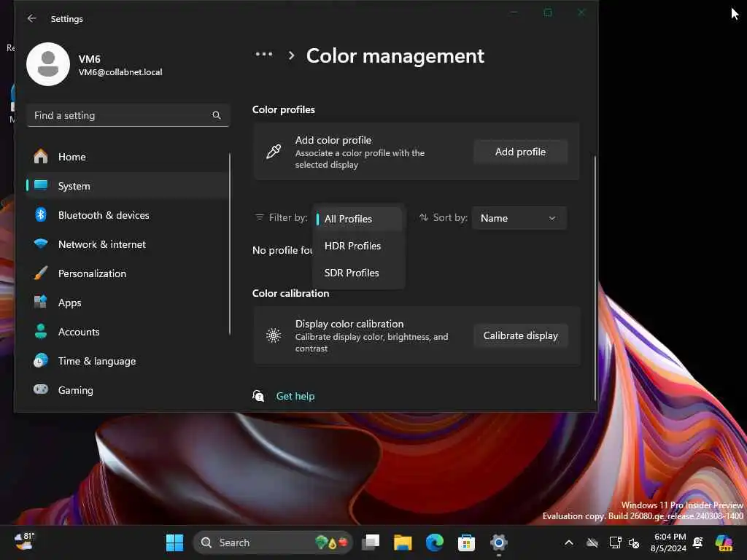Click the Time & language globe icon
This screenshot has height=560, width=747.
pyautogui.click(x=41, y=360)
